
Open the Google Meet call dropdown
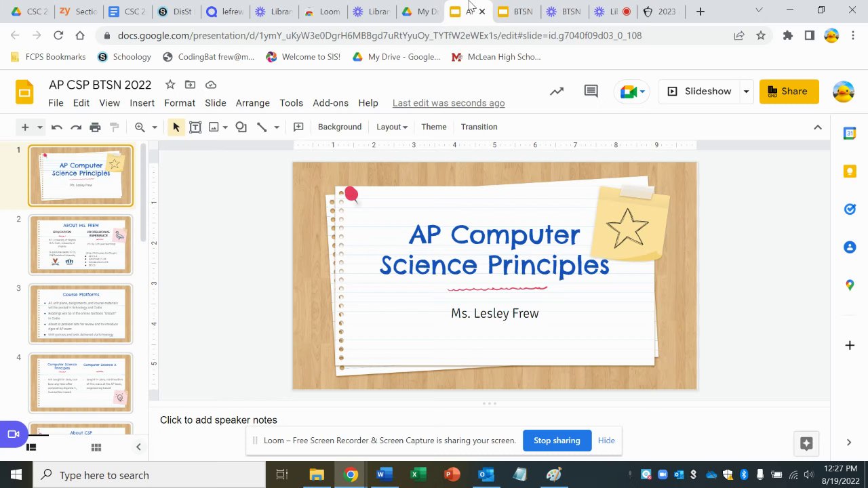coord(631,91)
